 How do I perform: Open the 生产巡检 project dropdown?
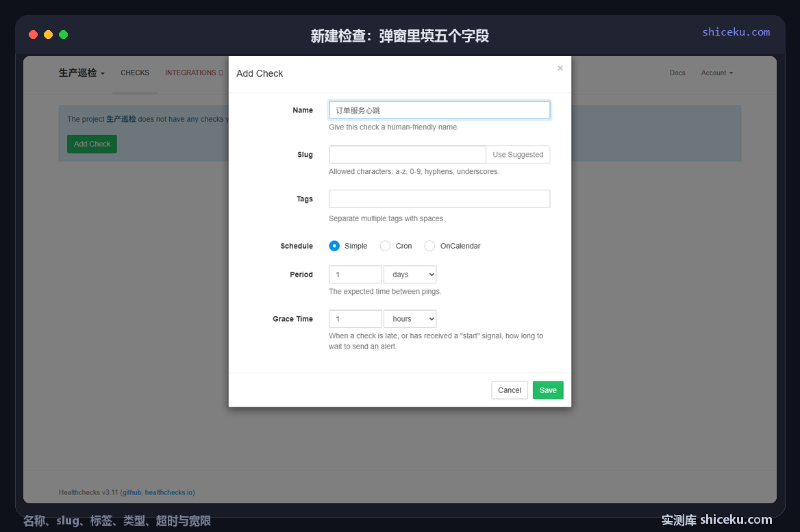(x=82, y=73)
